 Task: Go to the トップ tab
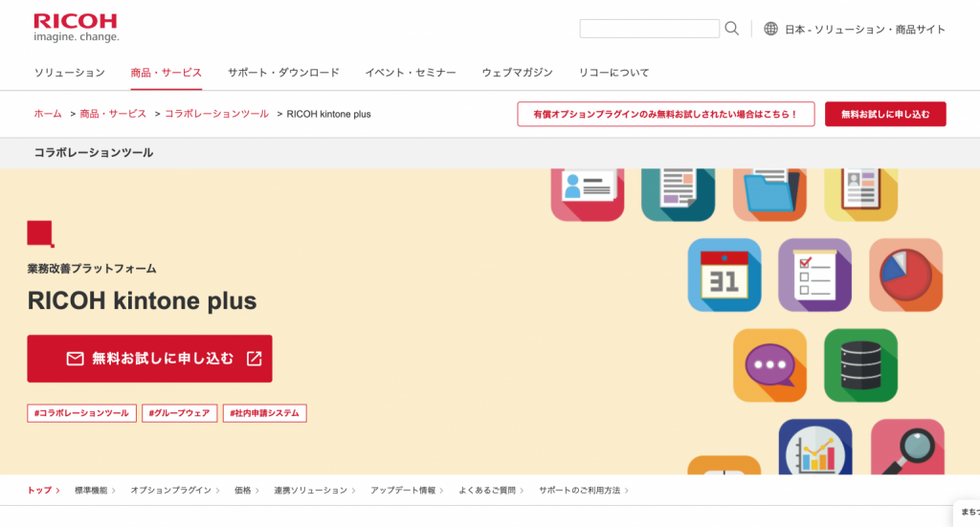click(x=43, y=490)
